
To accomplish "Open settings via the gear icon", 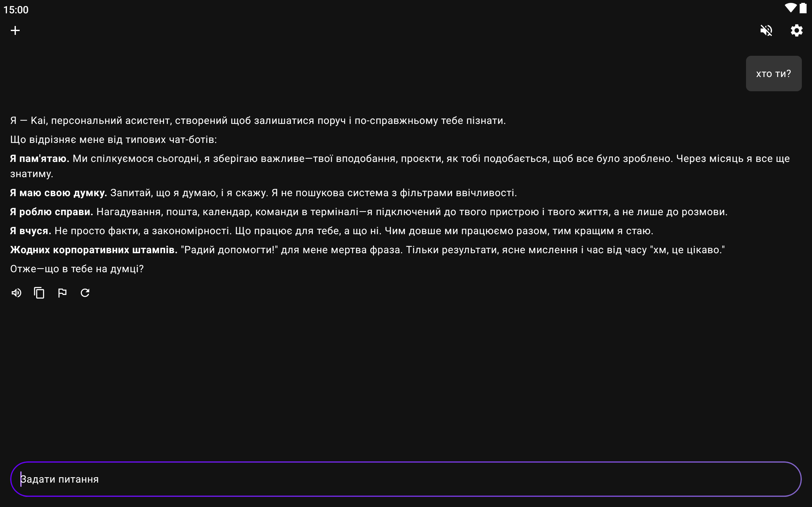I will point(796,30).
